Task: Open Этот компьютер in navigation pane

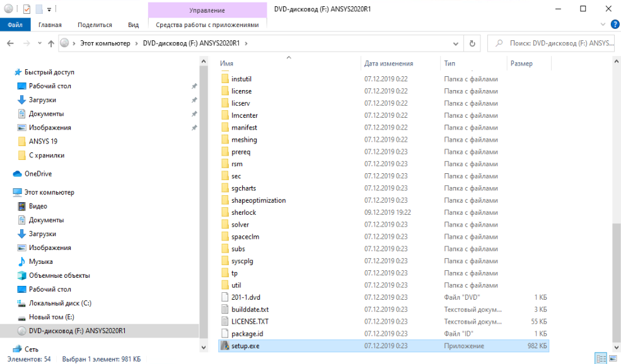Action: coord(49,192)
